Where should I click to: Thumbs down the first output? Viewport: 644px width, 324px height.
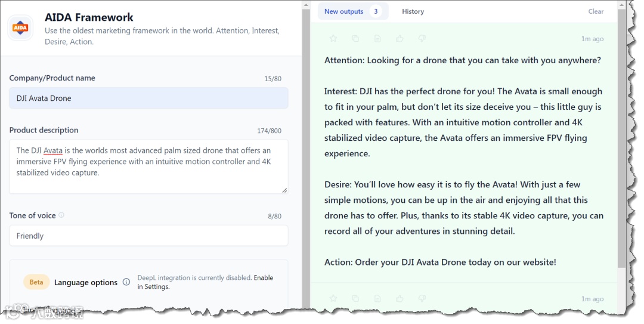coord(422,38)
